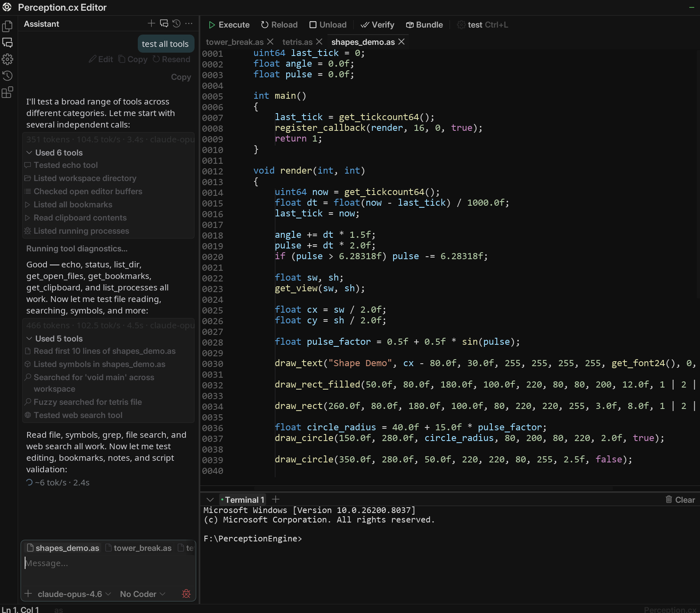Clear the terminal output
This screenshot has height=613, width=700.
pyautogui.click(x=680, y=500)
